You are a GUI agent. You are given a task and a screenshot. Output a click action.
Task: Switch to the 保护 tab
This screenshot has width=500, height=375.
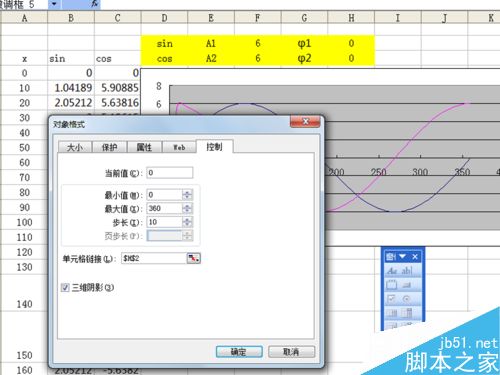click(109, 147)
